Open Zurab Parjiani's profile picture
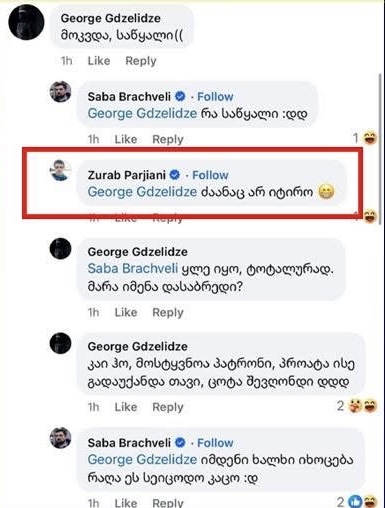Image resolution: width=385 pixels, height=508 pixels. click(x=60, y=170)
